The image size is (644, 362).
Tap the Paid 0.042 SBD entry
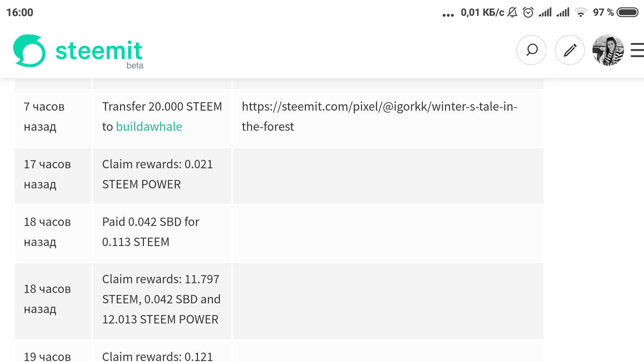(151, 232)
